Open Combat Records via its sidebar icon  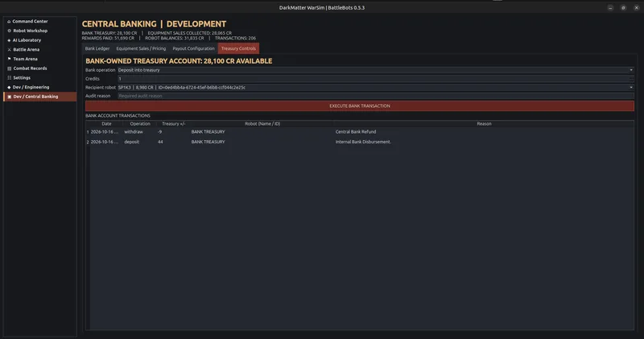coord(9,68)
